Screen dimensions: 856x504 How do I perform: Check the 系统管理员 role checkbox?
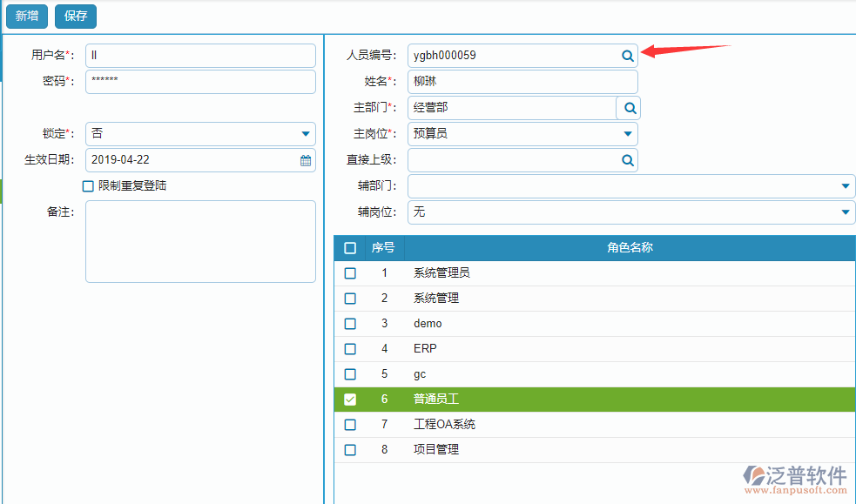point(350,272)
